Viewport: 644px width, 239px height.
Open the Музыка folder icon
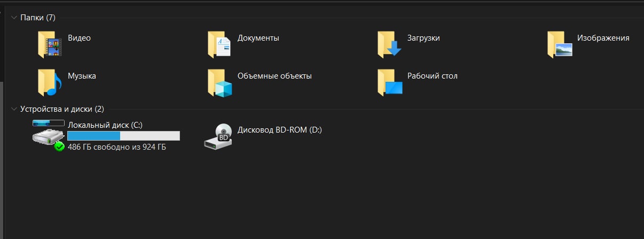(x=50, y=82)
